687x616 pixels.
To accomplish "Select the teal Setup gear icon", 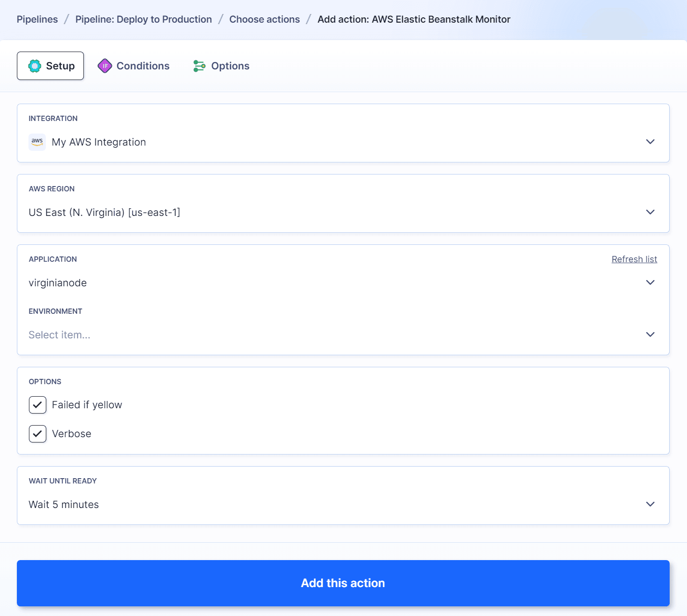I will pyautogui.click(x=34, y=66).
